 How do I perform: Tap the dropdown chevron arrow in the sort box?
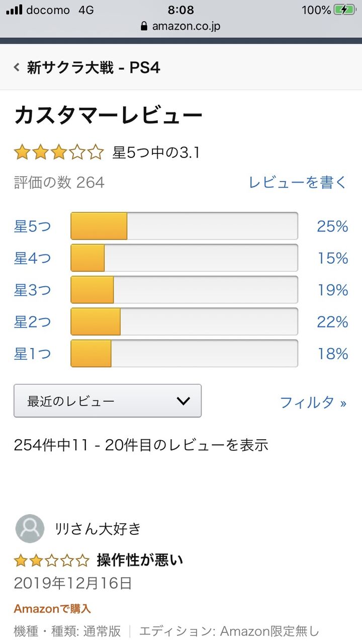point(184,401)
